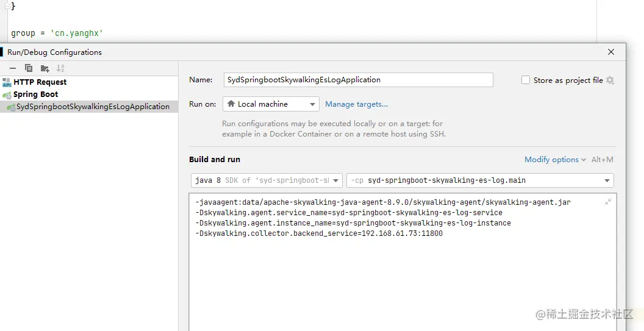Click into the Name input field
Screen dimensions: 644x331
358,80
